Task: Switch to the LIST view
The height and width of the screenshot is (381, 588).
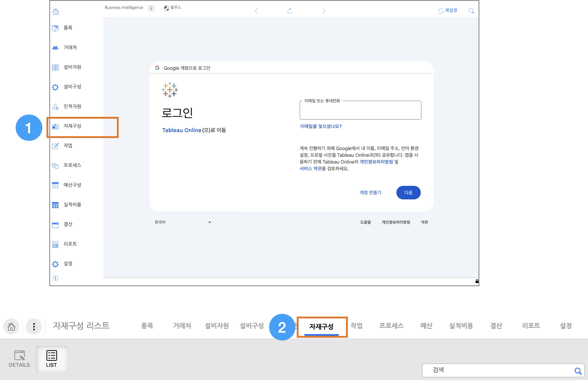Action: coord(51,358)
